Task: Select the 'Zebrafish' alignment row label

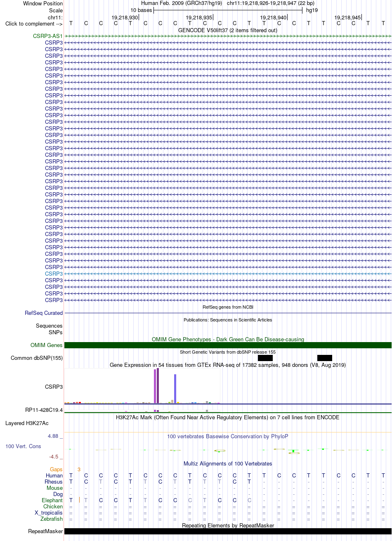Action: click(52, 519)
